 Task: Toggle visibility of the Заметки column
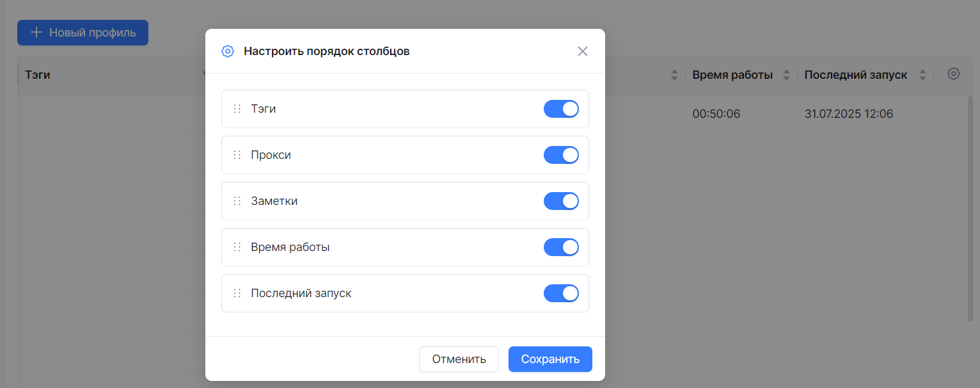point(561,201)
